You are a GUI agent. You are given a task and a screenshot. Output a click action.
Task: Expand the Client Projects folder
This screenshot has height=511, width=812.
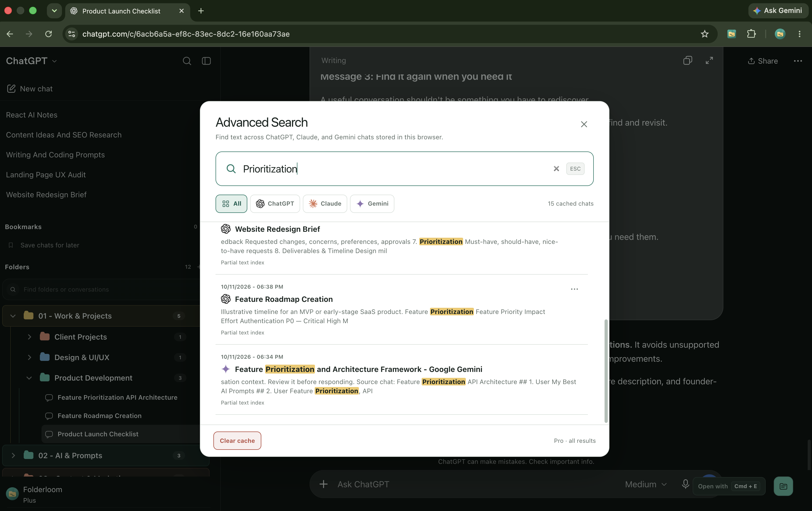pos(29,337)
